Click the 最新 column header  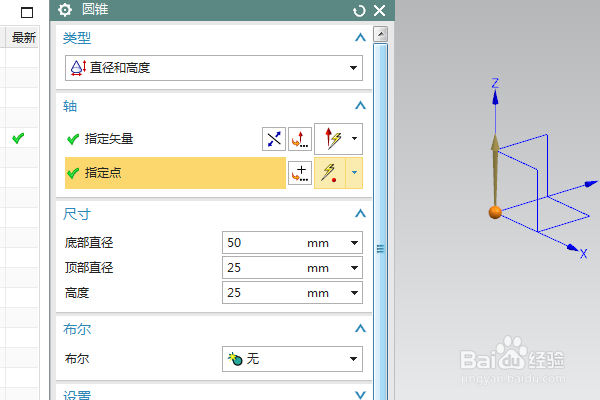tap(24, 38)
